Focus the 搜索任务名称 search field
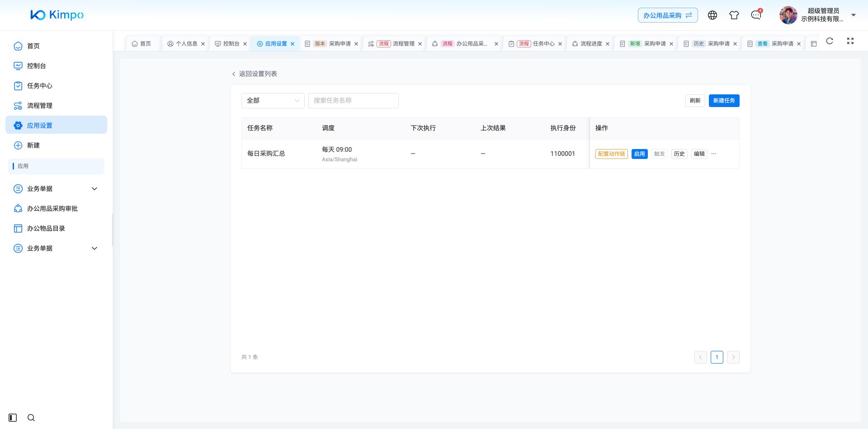 click(354, 101)
